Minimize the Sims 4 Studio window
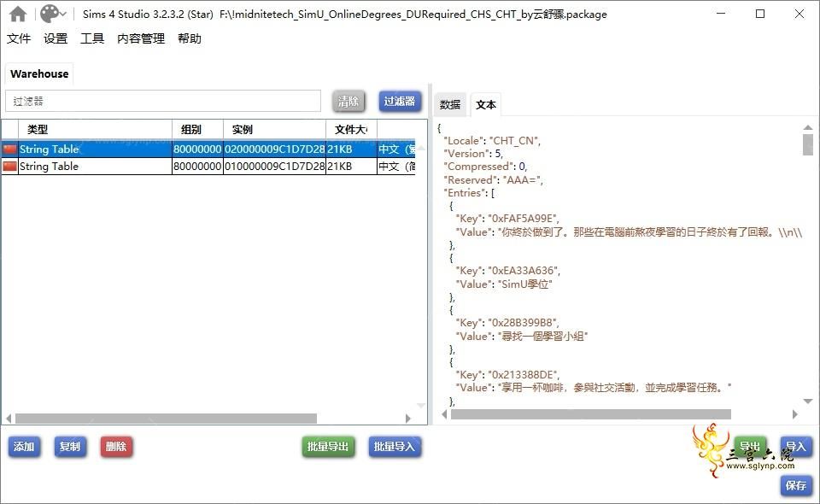 pyautogui.click(x=721, y=14)
